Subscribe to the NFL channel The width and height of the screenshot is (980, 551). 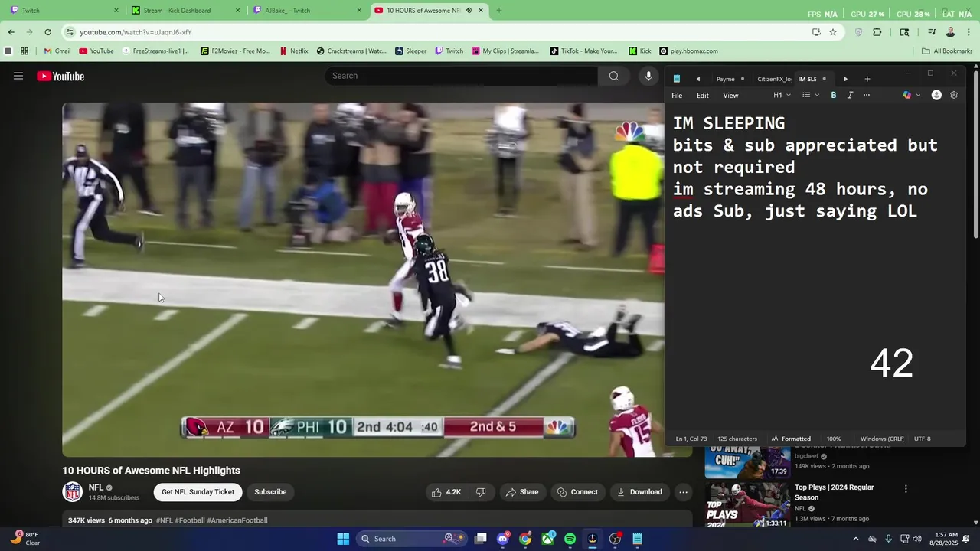coord(270,492)
